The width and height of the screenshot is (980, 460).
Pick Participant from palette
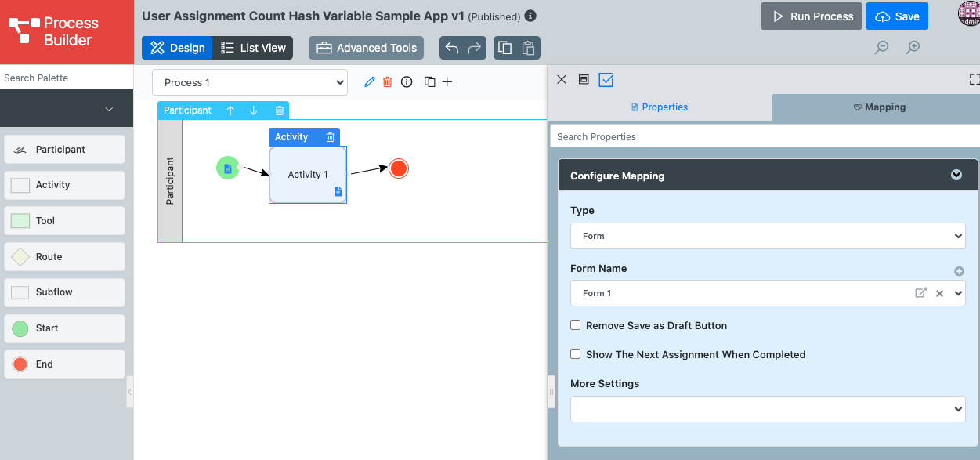click(x=65, y=149)
